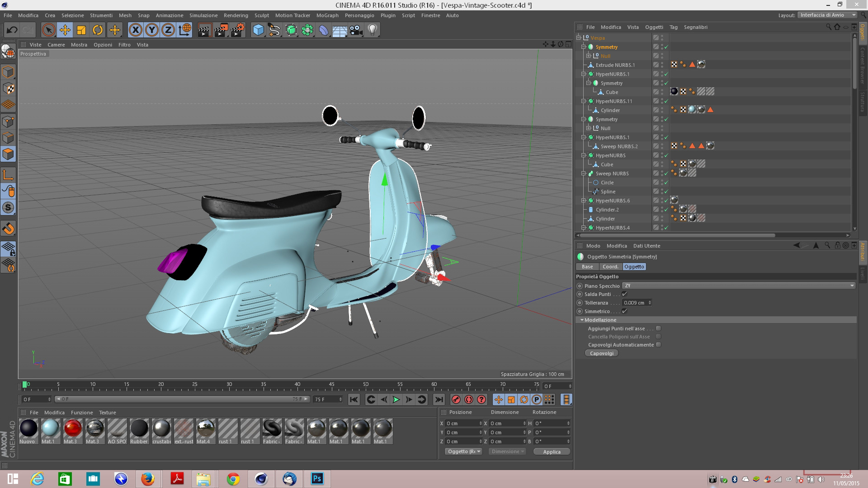Expand the first Null object

click(589, 56)
